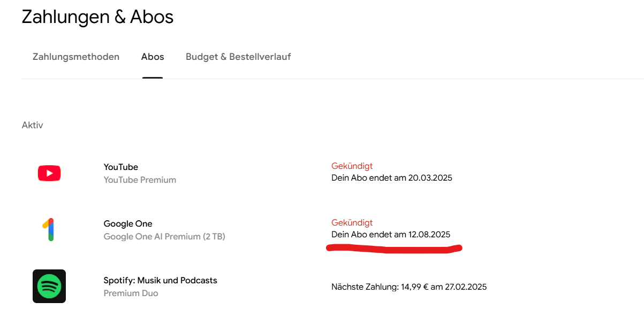644x325 pixels.
Task: Click the red underline below Google One date
Action: (393, 249)
